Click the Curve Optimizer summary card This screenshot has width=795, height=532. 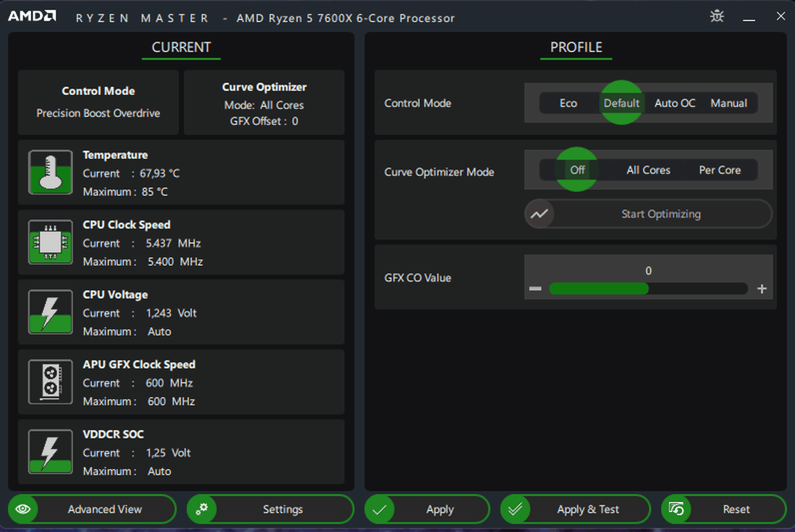tap(264, 102)
